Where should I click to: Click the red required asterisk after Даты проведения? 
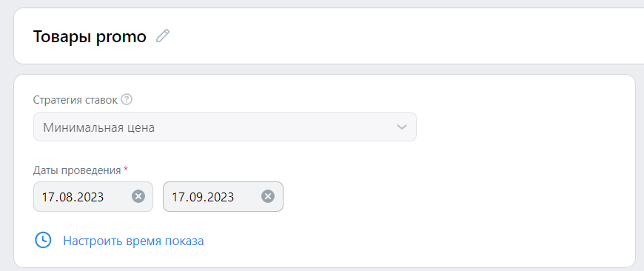(126, 169)
